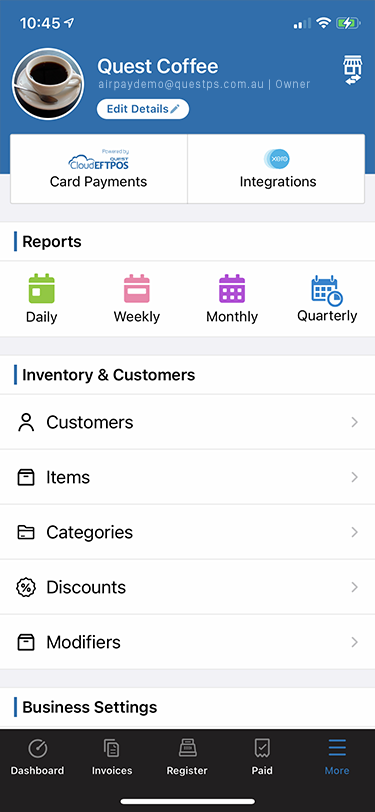Click the Items box icon
Image resolution: width=375 pixels, height=812 pixels.
[26, 477]
